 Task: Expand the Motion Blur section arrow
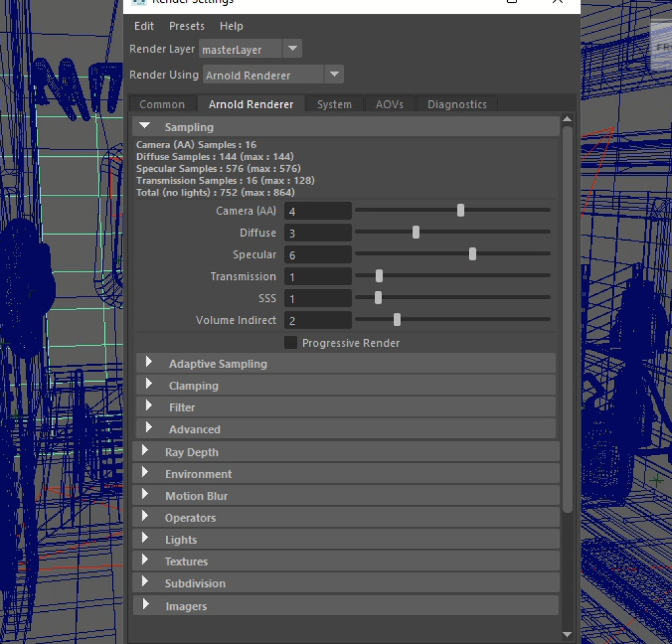pyautogui.click(x=145, y=495)
